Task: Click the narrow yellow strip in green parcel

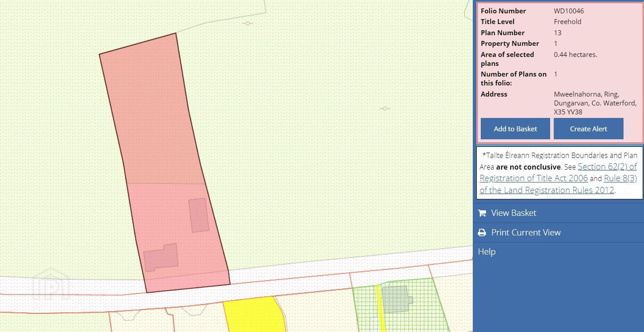Action: tap(380, 308)
